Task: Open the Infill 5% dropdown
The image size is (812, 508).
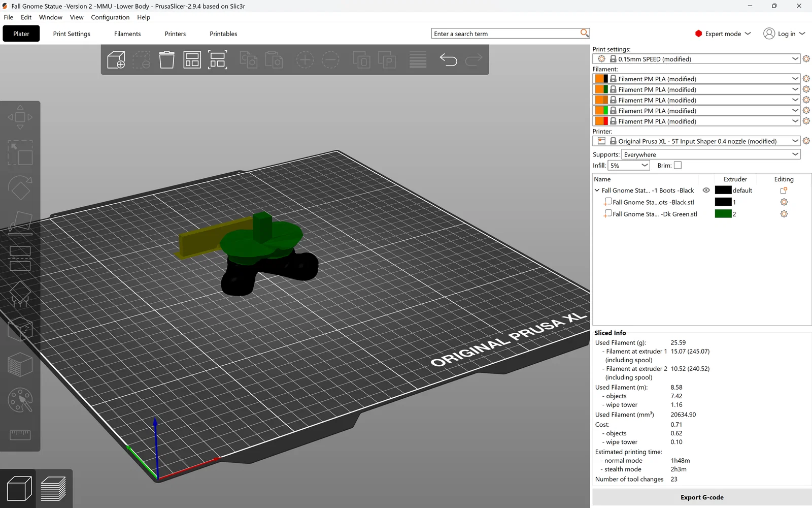Action: [629, 165]
